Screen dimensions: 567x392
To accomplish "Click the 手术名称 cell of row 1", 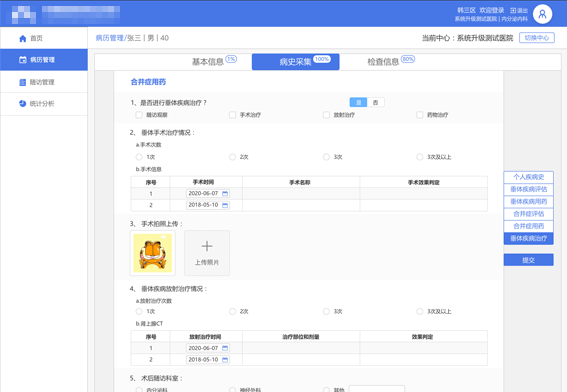I will [301, 193].
